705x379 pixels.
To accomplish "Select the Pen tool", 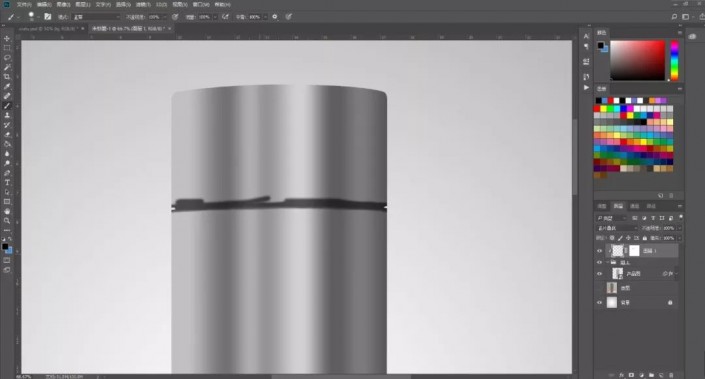I will pyautogui.click(x=7, y=173).
